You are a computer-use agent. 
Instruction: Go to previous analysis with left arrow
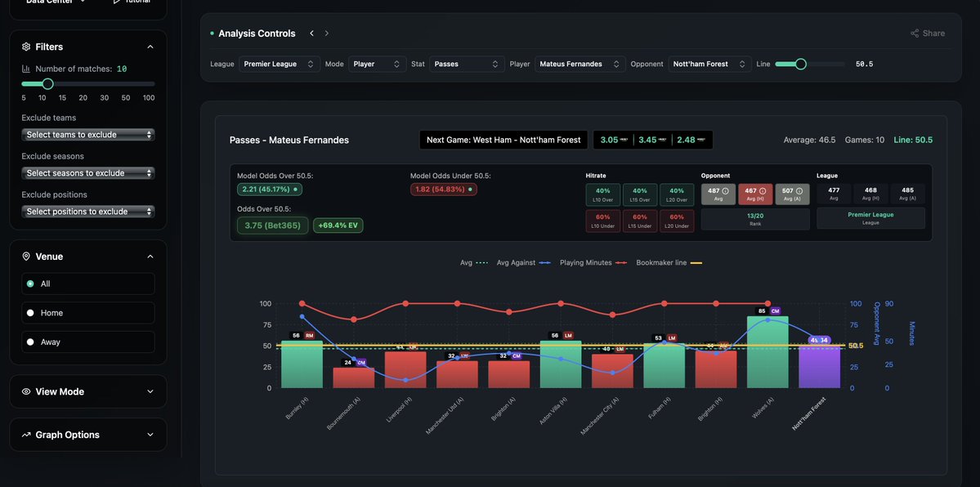tap(312, 34)
